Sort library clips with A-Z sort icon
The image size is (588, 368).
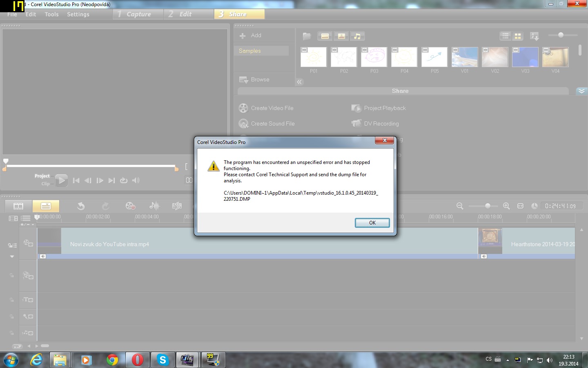(x=534, y=36)
